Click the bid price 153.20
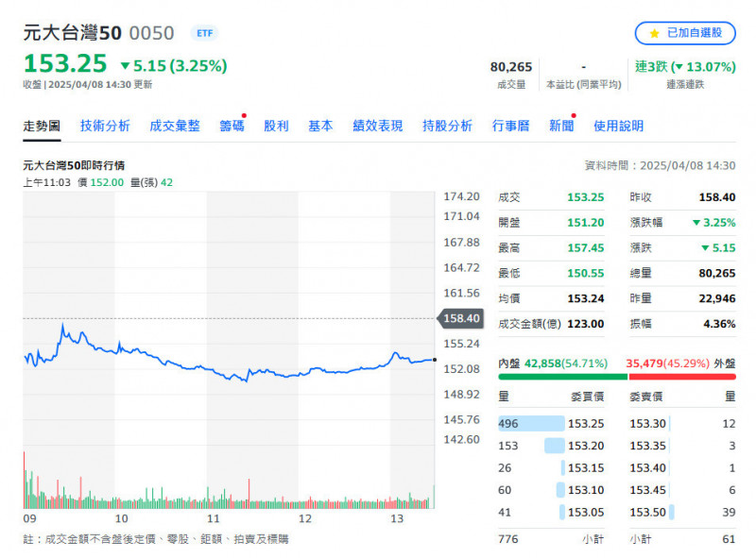756x558 pixels. click(586, 446)
